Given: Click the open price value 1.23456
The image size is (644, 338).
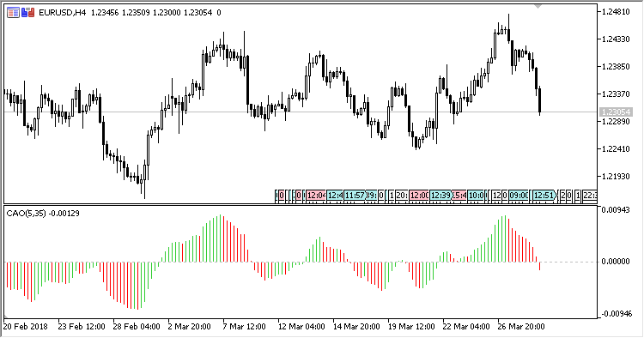Looking at the screenshot, I should click(105, 13).
